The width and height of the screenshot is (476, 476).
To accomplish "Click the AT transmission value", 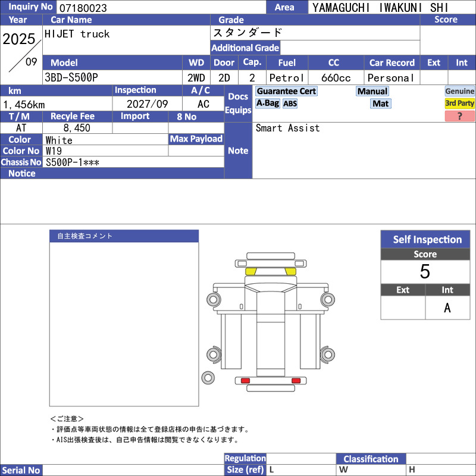I will [x=21, y=128].
